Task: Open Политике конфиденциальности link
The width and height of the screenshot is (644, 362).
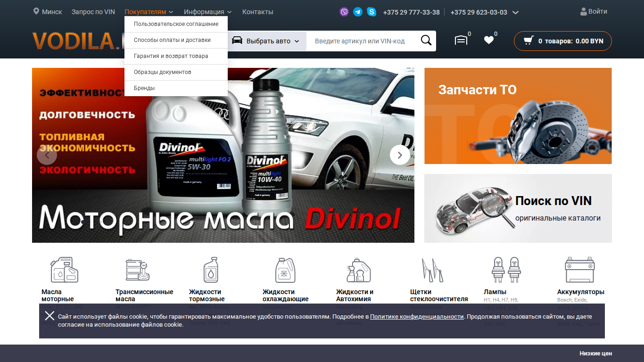Action: 417,317
